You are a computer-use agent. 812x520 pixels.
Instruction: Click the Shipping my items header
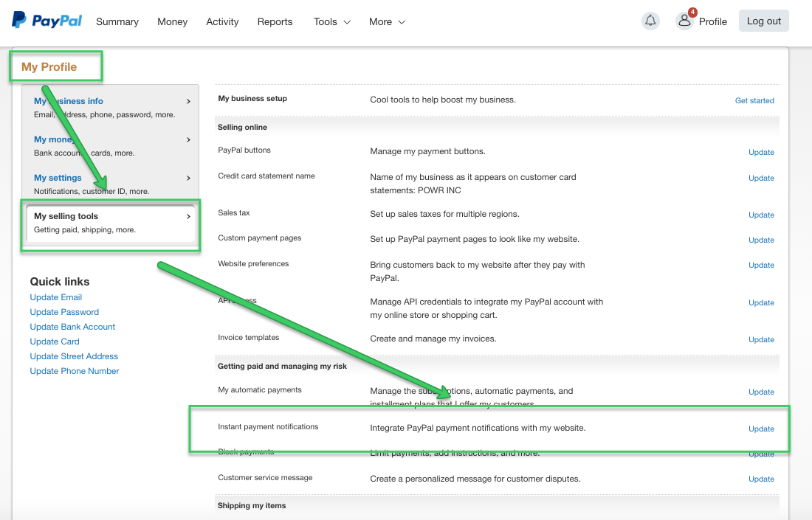point(252,505)
